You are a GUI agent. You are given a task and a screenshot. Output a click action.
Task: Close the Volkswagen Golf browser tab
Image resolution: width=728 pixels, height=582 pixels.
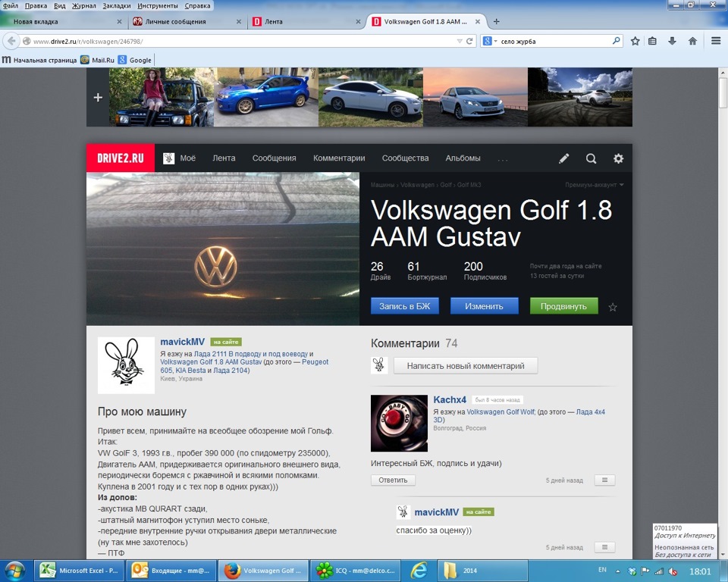(477, 21)
